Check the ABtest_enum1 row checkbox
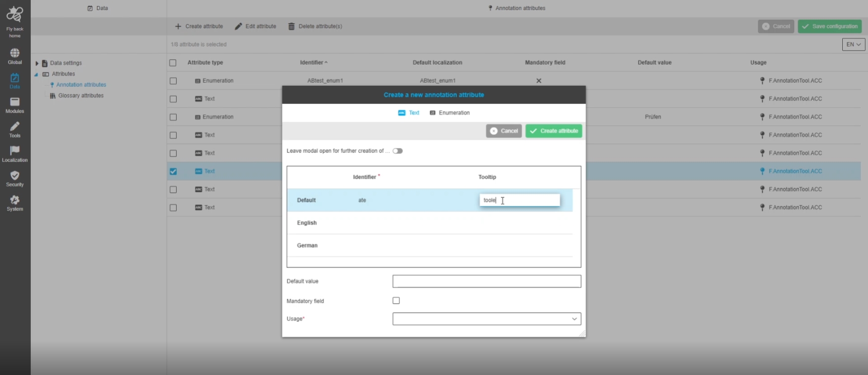Screen dimensions: 868x375 click(173, 81)
